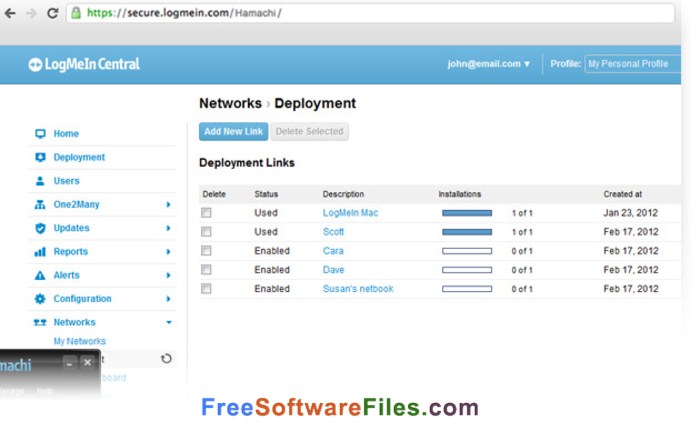Viewport: 700px width, 431px height.
Task: Tick the delete checkbox for Scott
Action: pos(206,232)
